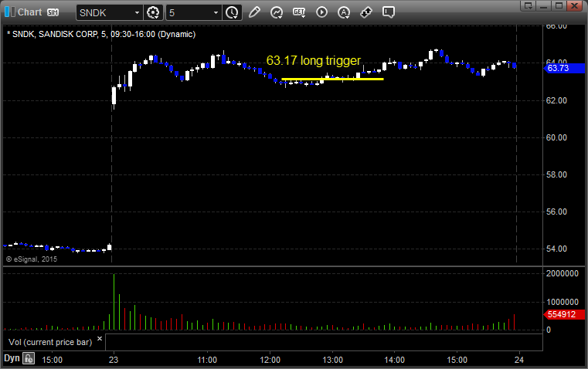Viewport: 588px width, 369px height.
Task: Open the symbol settings gear menu
Action: coord(153,12)
